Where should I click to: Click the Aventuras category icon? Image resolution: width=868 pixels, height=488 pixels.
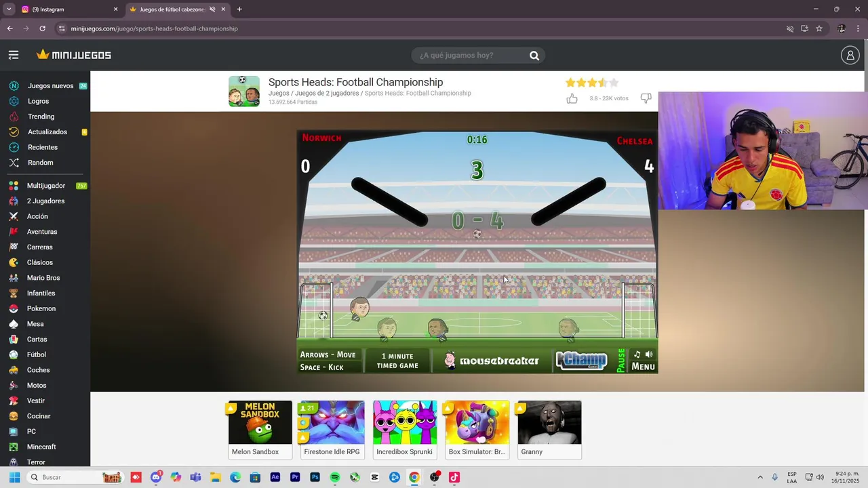(x=14, y=232)
